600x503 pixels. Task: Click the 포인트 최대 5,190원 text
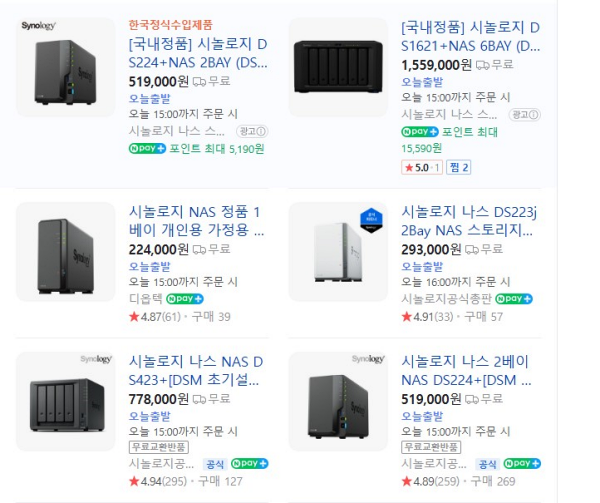point(217,148)
